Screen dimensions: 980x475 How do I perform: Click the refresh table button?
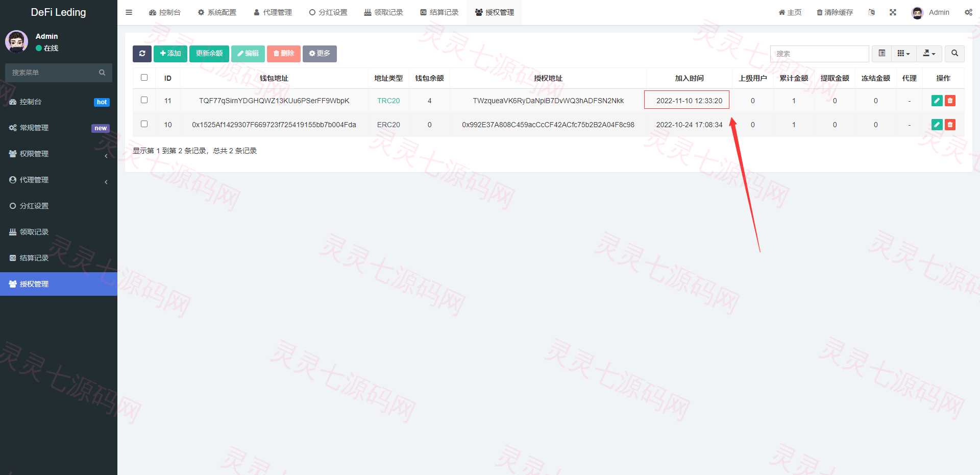142,54
